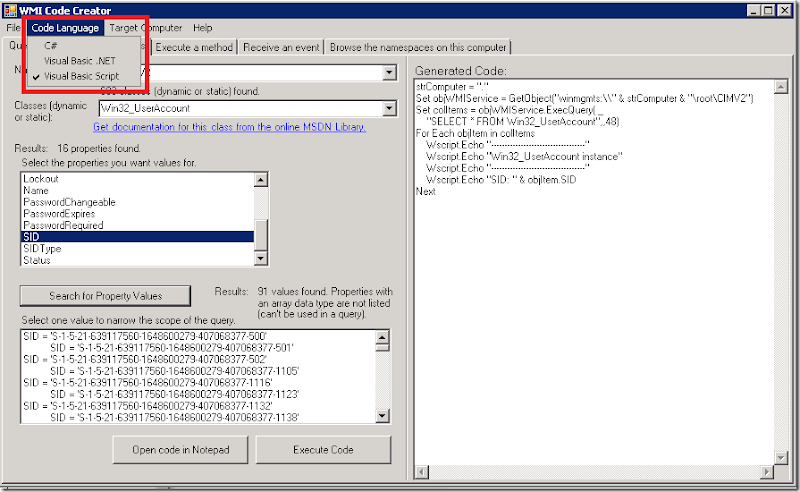This screenshot has height=492, width=800.
Task: Select SID value ending in 377-1116
Action: (148, 383)
